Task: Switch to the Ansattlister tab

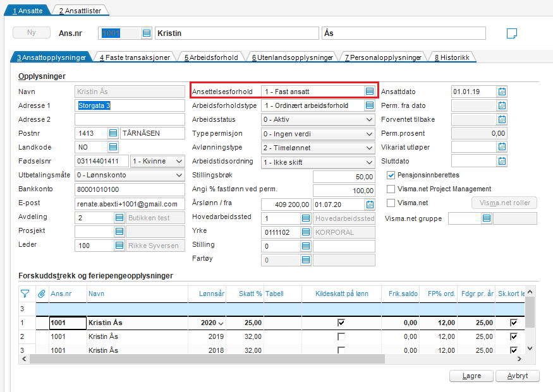Action: pos(80,11)
